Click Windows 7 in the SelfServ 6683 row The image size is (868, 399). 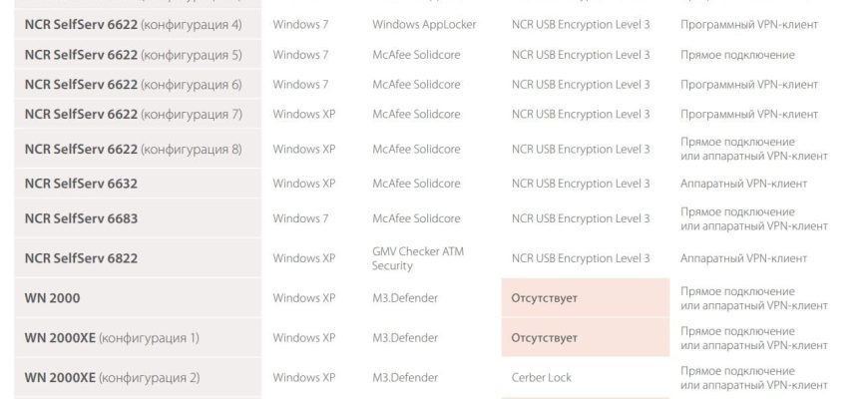300,218
